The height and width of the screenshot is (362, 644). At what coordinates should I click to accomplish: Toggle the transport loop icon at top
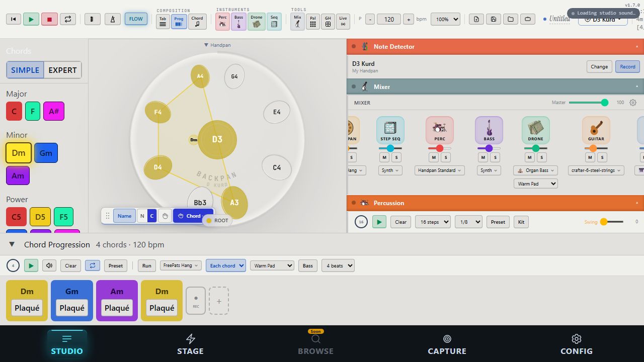[x=67, y=19]
